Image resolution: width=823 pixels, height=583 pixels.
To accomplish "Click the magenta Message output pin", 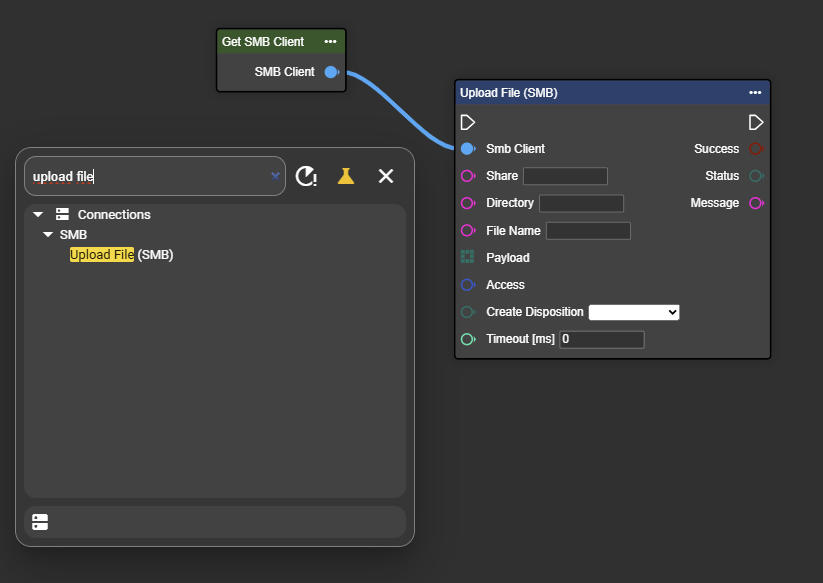I will (756, 203).
